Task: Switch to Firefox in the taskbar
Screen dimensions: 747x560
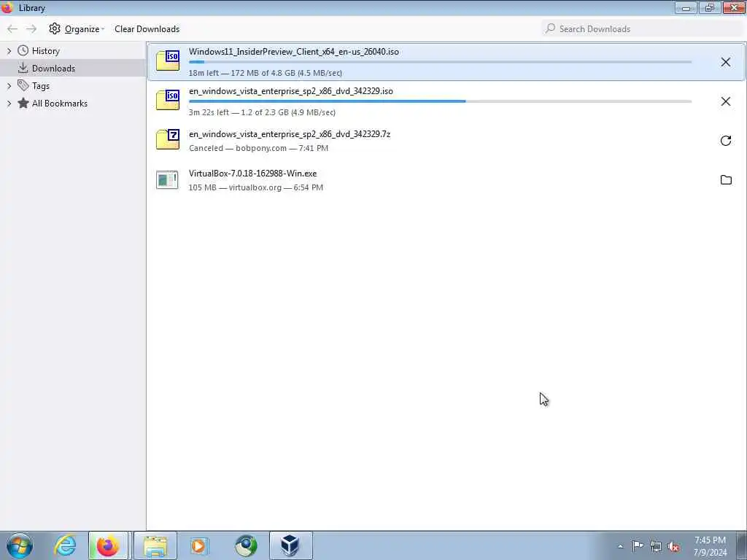Action: [x=108, y=545]
